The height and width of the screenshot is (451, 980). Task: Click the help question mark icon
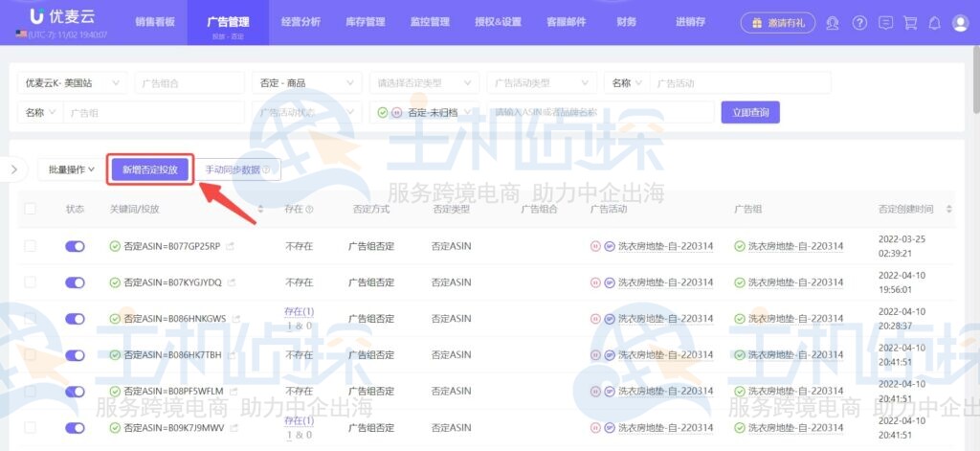[x=859, y=22]
